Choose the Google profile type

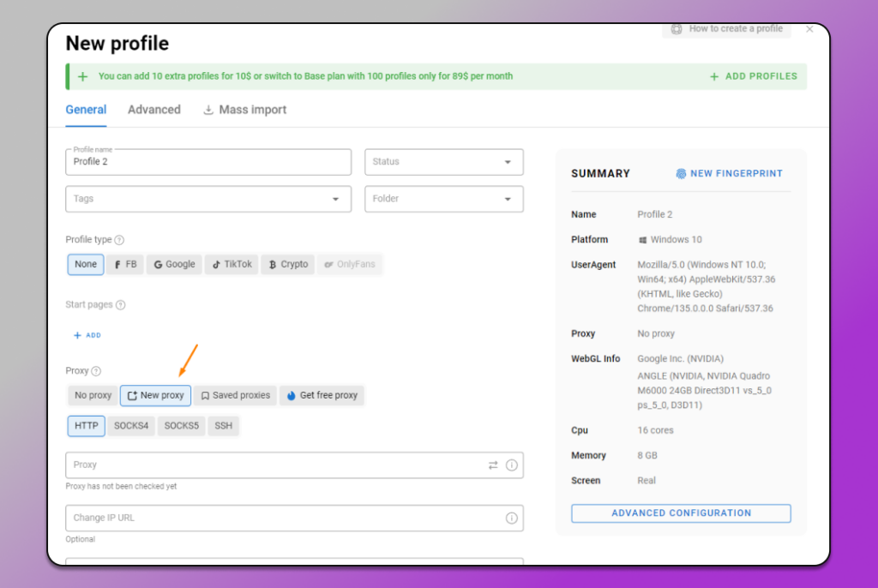click(x=174, y=264)
